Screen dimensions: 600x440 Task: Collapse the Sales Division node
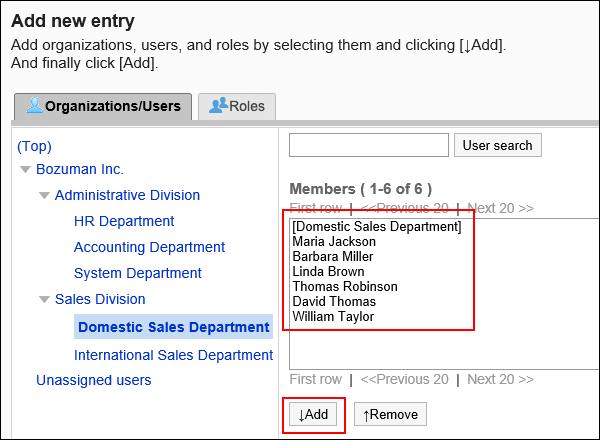[44, 299]
